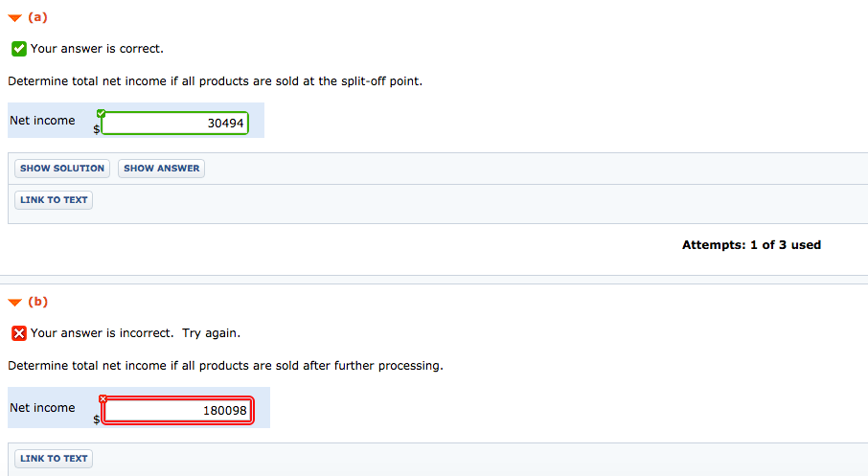Image resolution: width=868 pixels, height=476 pixels.
Task: Reveal the answer with SHOW ANSWER
Action: click(161, 169)
